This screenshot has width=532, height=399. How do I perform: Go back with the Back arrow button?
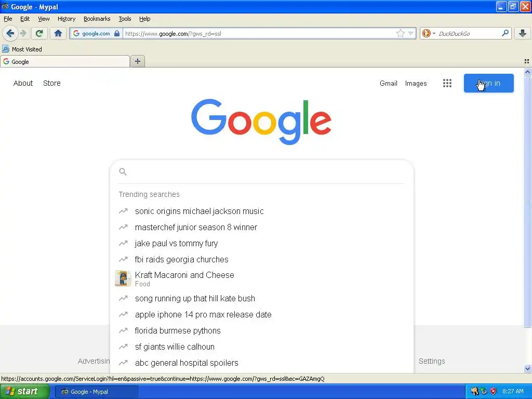(x=10, y=33)
